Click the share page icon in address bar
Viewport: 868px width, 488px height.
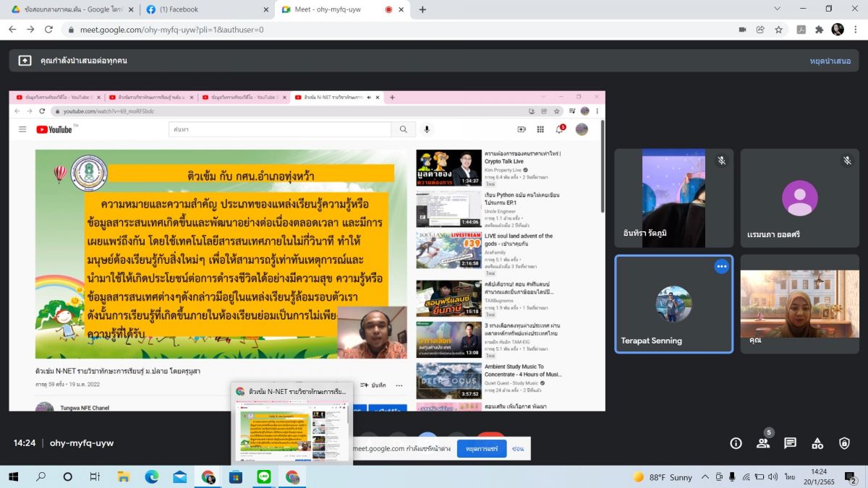[x=760, y=30]
